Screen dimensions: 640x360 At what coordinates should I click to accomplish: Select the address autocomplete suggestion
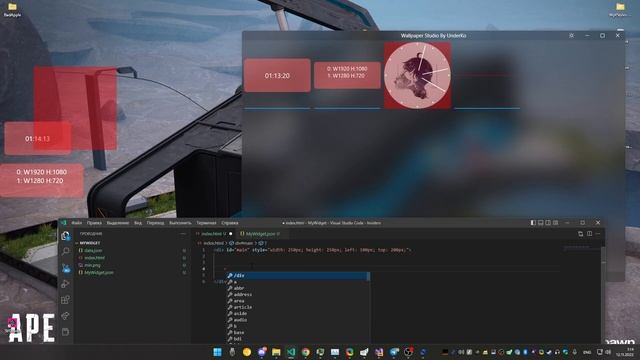298,295
